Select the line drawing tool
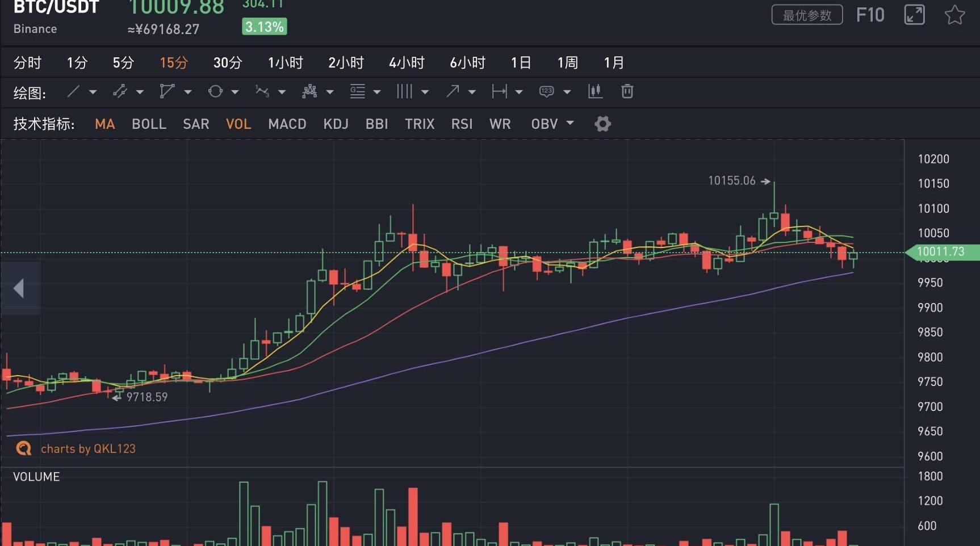 (x=73, y=91)
